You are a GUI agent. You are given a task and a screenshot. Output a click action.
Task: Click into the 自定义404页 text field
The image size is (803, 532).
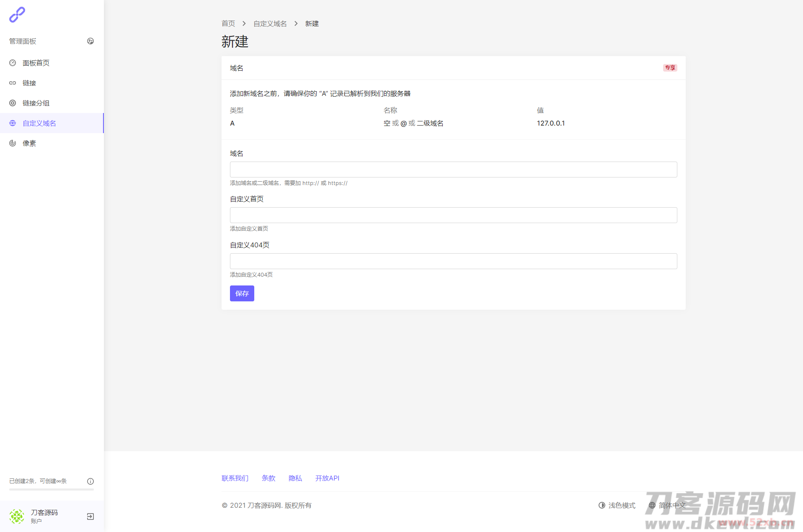coord(453,261)
